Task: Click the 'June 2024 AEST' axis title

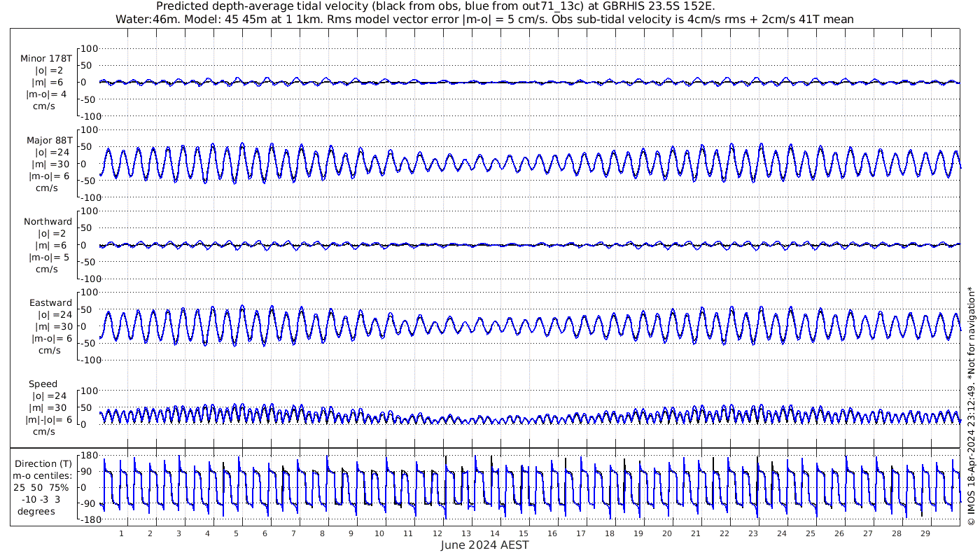Action: click(484, 545)
